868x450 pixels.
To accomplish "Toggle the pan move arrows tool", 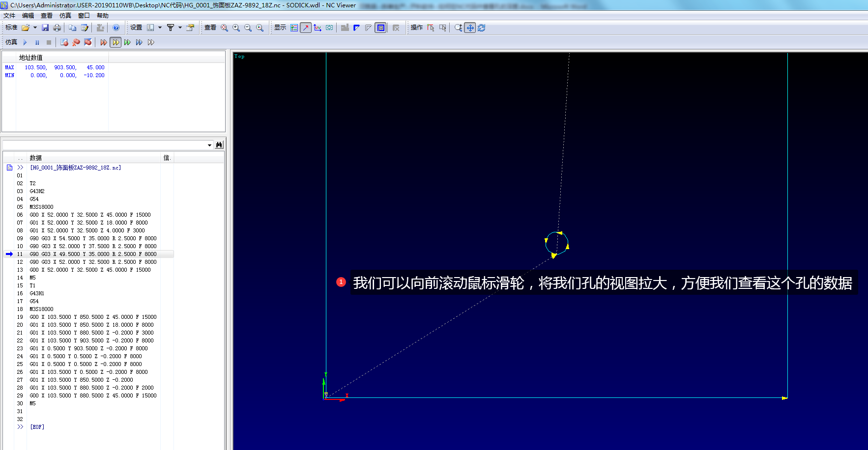I will (470, 28).
